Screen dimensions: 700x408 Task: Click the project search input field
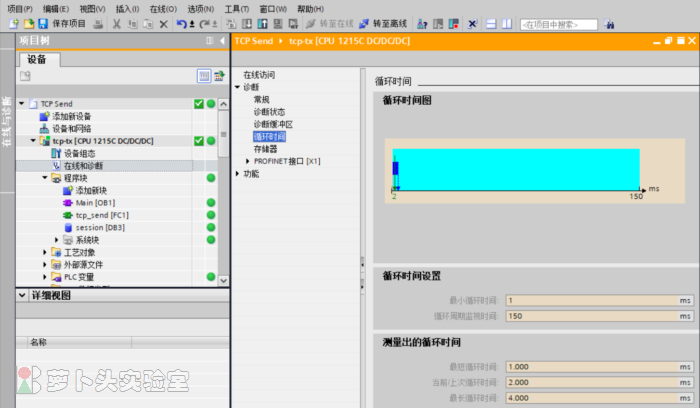tap(558, 25)
